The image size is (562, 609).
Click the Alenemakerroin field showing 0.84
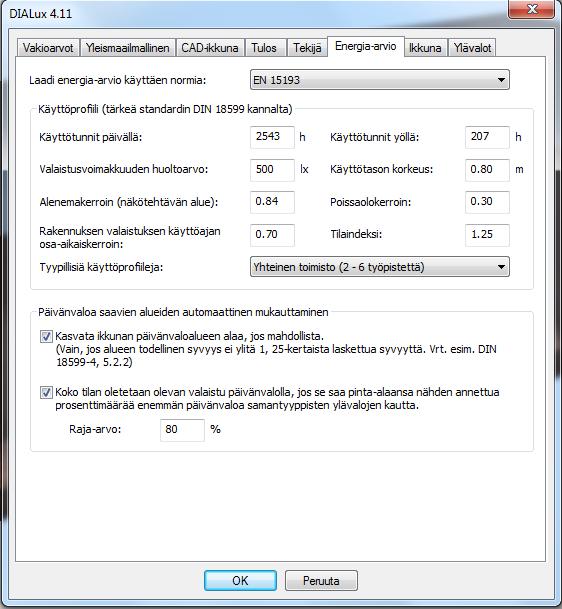272,202
